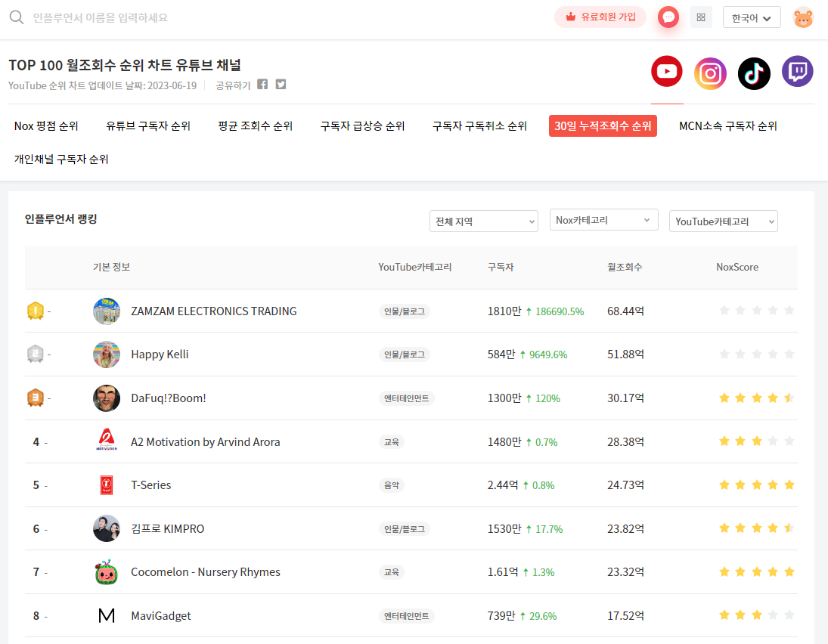Open DaFuq!?Boom! channel link

coord(169,398)
